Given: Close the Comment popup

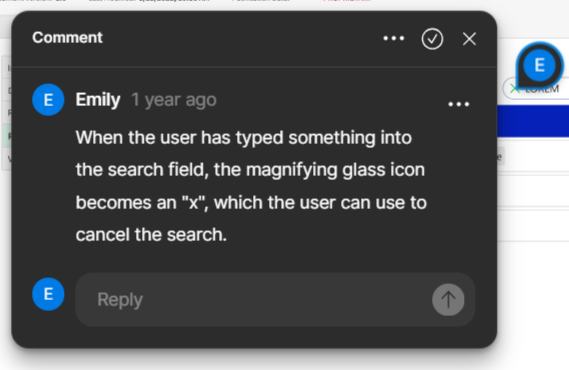Looking at the screenshot, I should [x=469, y=39].
